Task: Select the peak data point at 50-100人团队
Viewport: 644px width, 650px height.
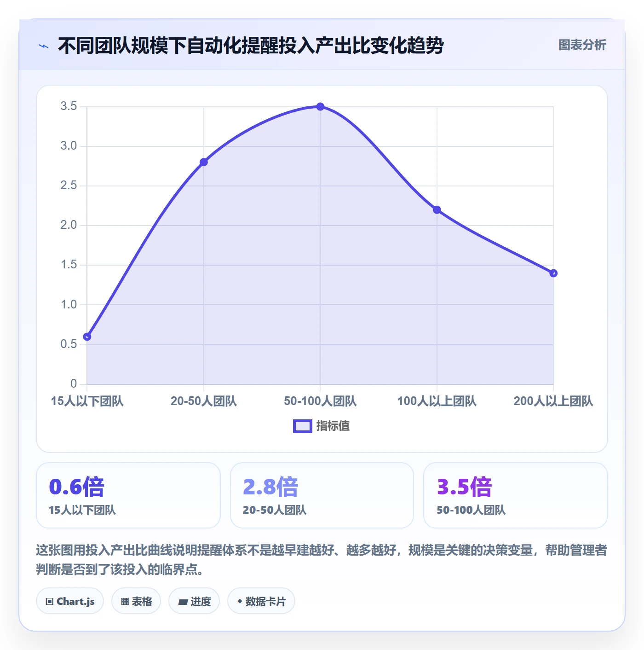Action: point(320,107)
